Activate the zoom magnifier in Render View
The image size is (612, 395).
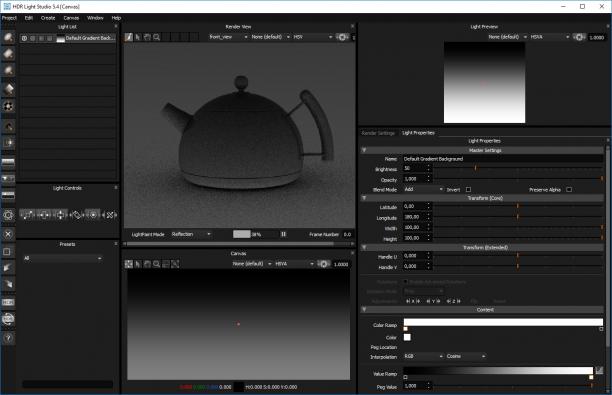pos(157,37)
